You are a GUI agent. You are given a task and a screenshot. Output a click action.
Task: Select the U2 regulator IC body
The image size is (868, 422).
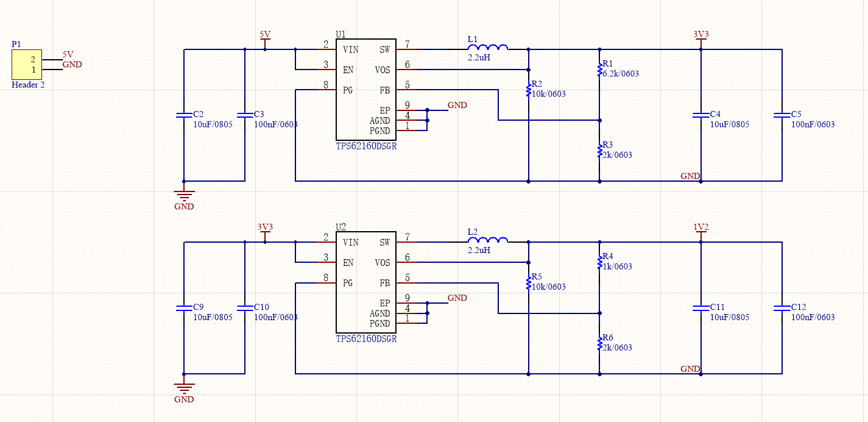click(366, 282)
